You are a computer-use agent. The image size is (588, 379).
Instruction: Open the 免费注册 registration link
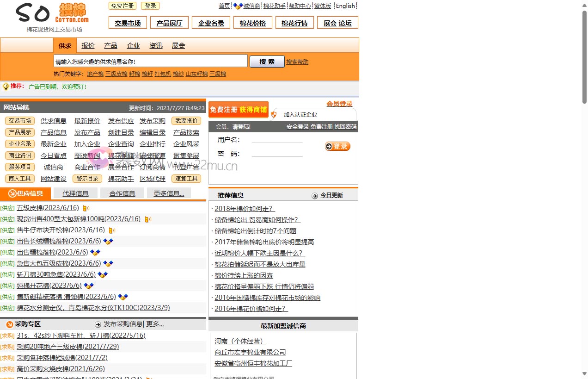point(122,6)
